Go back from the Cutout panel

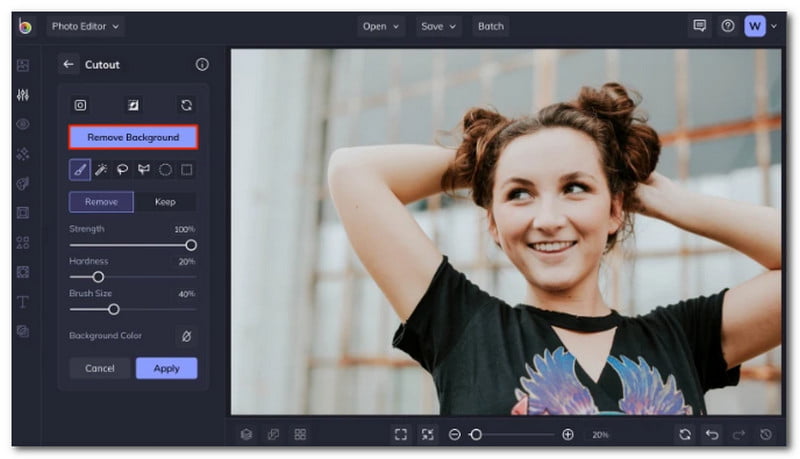(68, 64)
